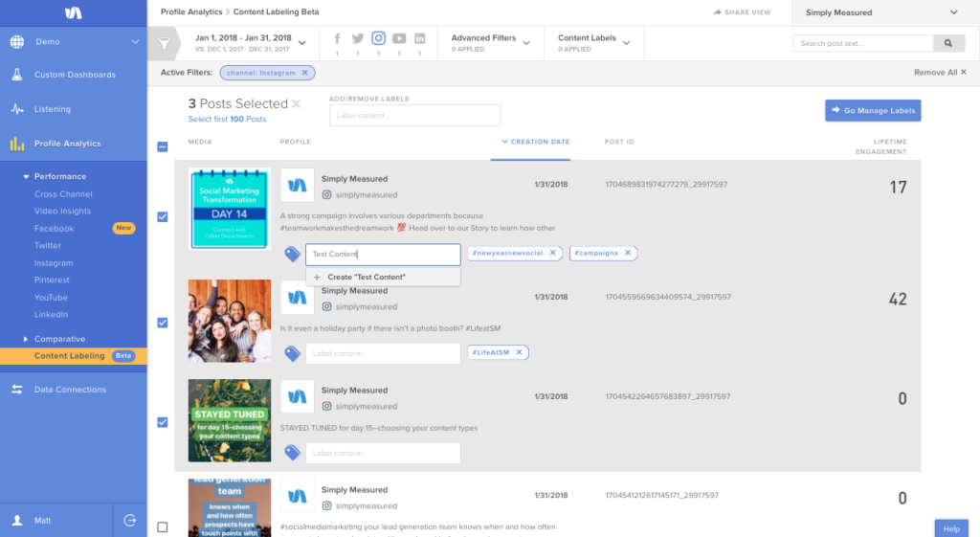Sort by Creation Date column
Screen dimensions: 980x537
coord(536,142)
